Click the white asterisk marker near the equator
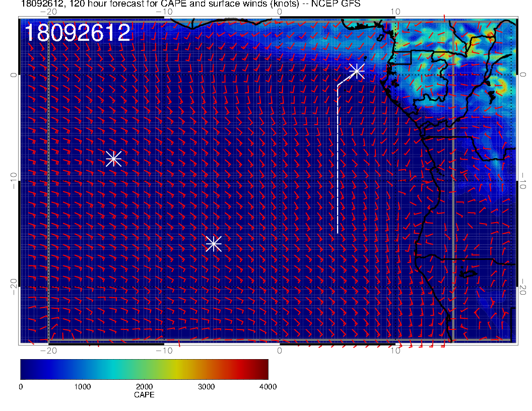Image resolution: width=532 pixels, height=411 pixels. tap(357, 71)
